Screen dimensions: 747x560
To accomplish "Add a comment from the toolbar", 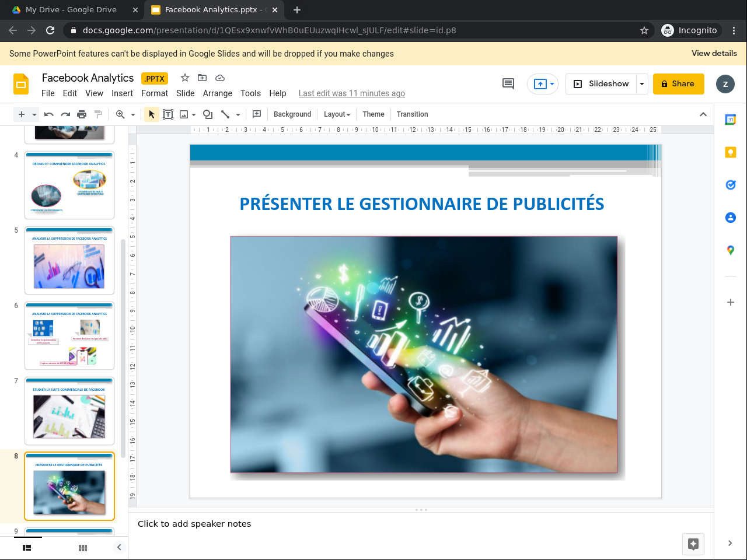I will pos(257,114).
